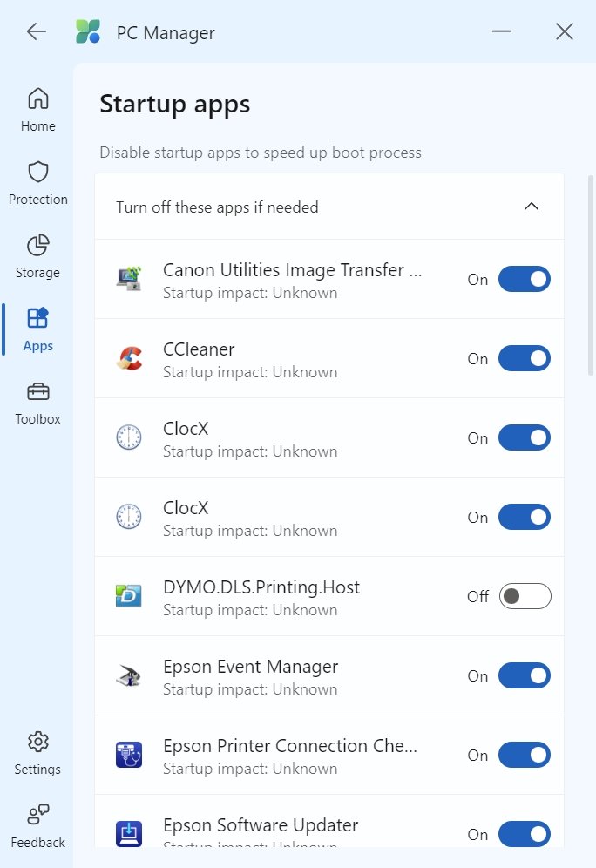Enable DYMO.DLS.Printing.Host startup toggle
596x868 pixels.
point(525,596)
